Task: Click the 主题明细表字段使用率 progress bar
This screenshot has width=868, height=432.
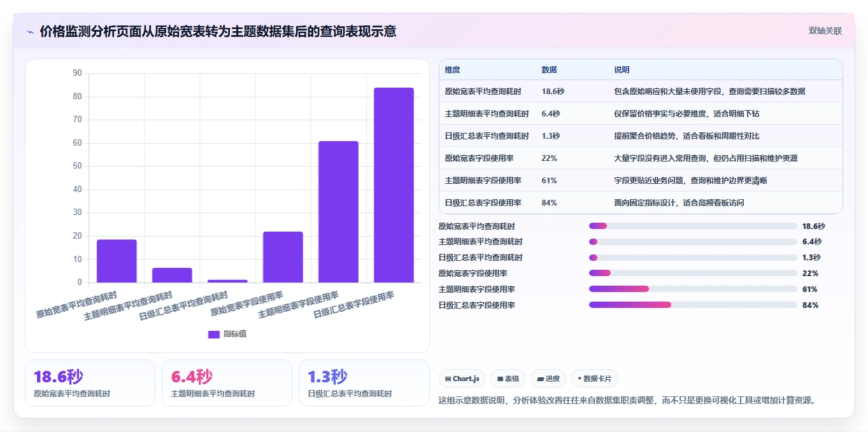Action: point(693,289)
